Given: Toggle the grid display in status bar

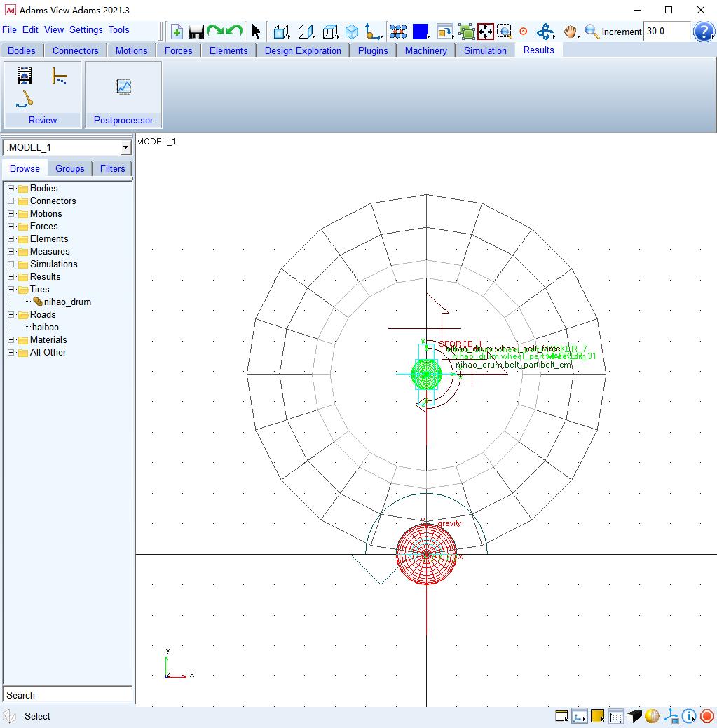Looking at the screenshot, I should (x=615, y=716).
